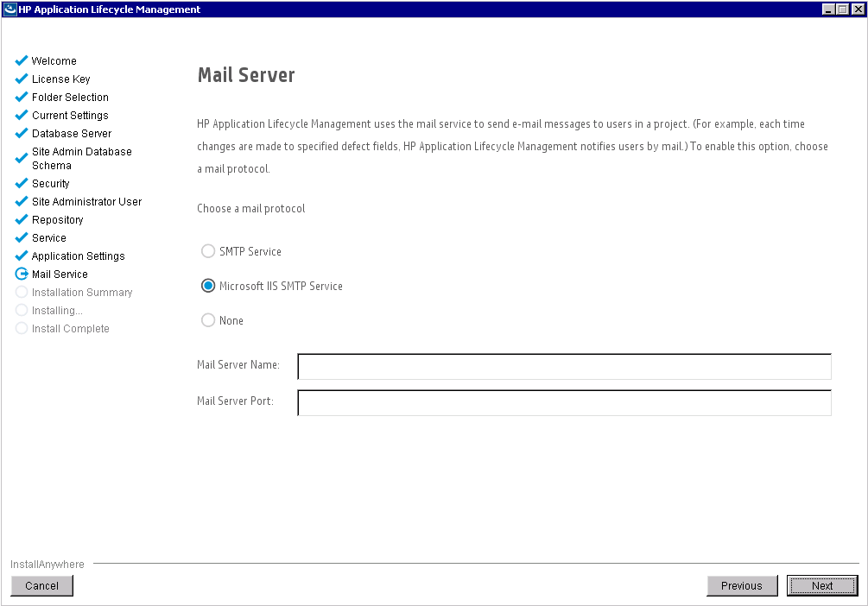
Task: Click the checkmark icon beside Folder Selection
Action: 21,97
